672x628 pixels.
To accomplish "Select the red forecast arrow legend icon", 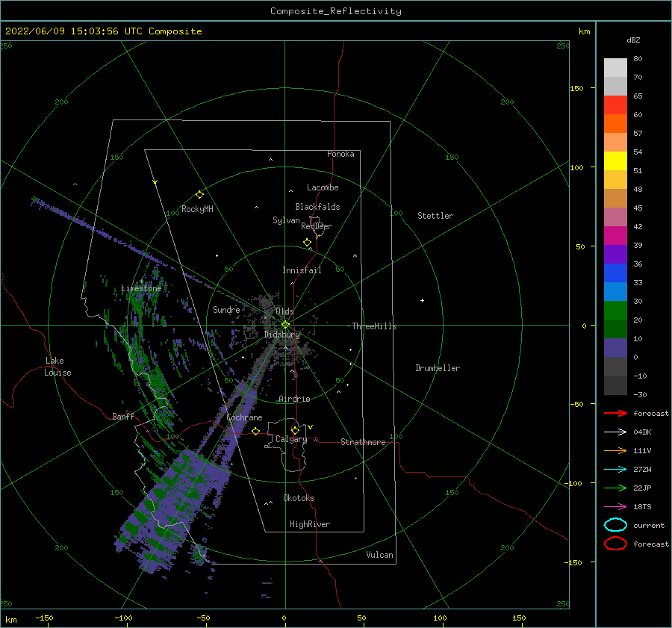I will [x=615, y=413].
